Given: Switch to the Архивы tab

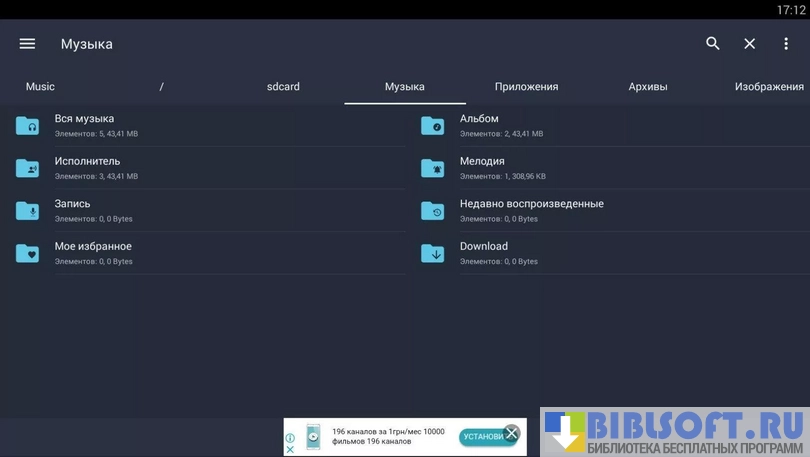Looking at the screenshot, I should tap(648, 87).
